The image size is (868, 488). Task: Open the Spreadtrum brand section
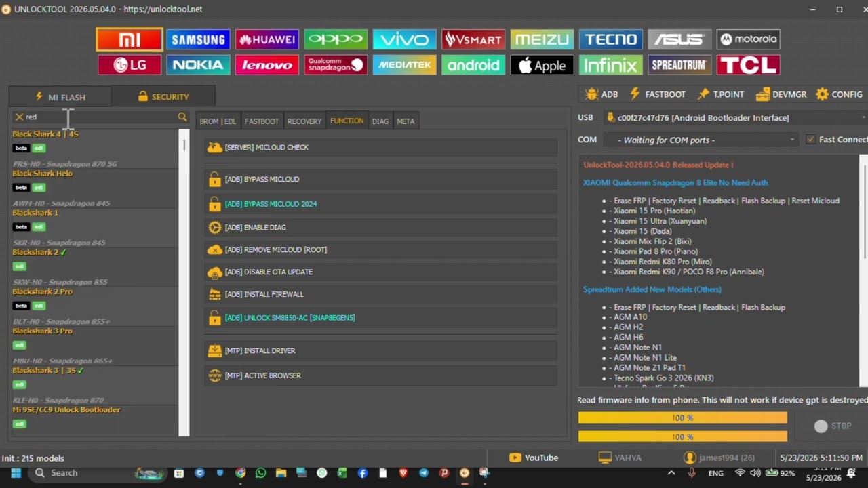click(x=679, y=65)
